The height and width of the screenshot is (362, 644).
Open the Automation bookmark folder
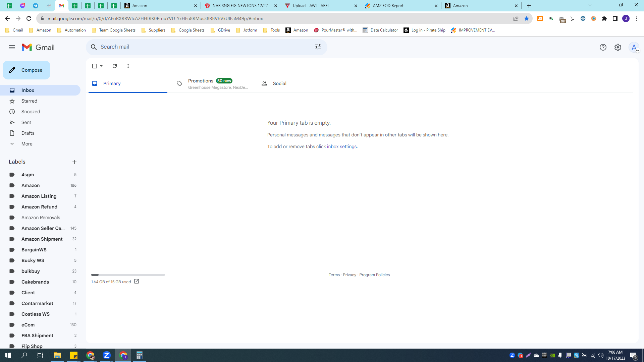pyautogui.click(x=71, y=30)
